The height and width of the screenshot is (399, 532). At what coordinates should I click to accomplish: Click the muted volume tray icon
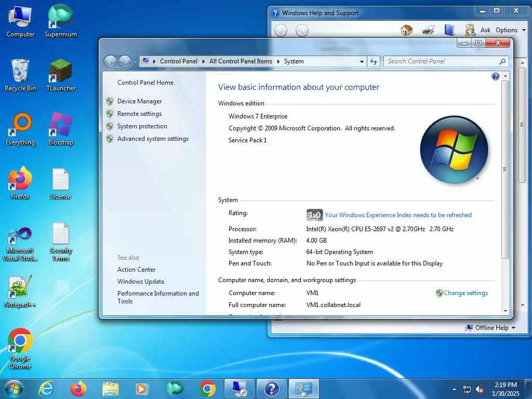(480, 390)
